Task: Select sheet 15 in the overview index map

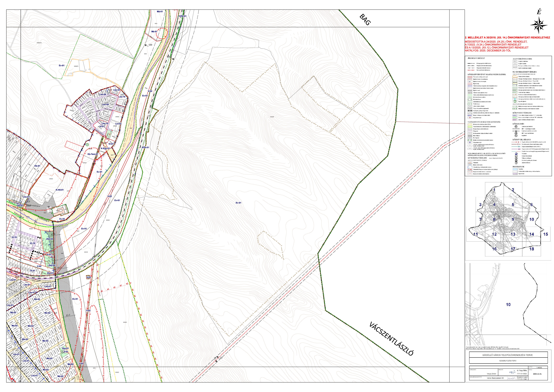Action: [545, 234]
